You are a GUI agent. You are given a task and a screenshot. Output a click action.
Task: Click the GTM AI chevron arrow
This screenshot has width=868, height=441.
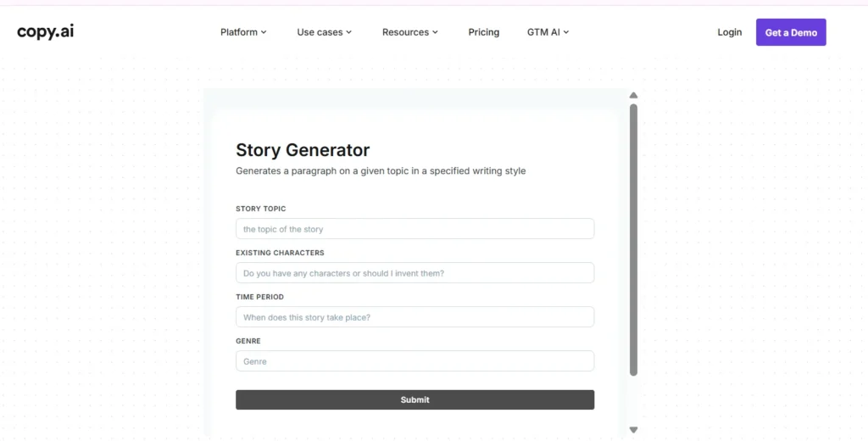pos(566,32)
